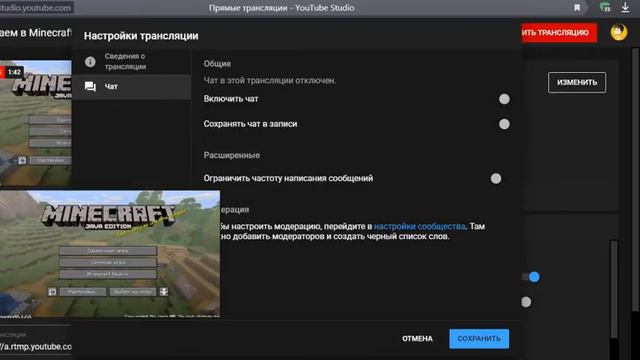Open the Чат settings tab
640x360 pixels.
(131, 87)
